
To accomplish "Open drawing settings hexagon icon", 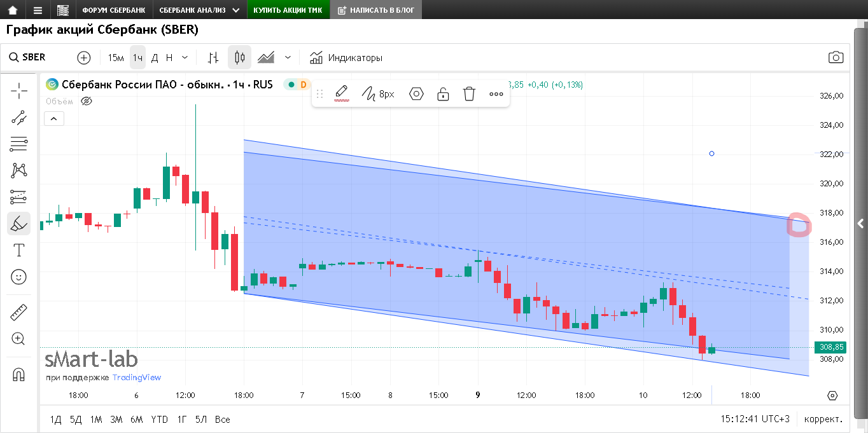I will point(416,94).
